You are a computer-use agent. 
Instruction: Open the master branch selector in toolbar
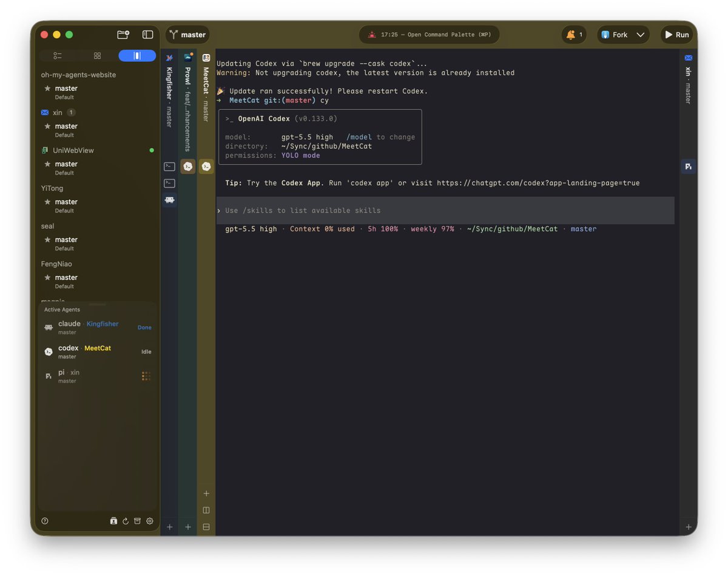click(187, 35)
